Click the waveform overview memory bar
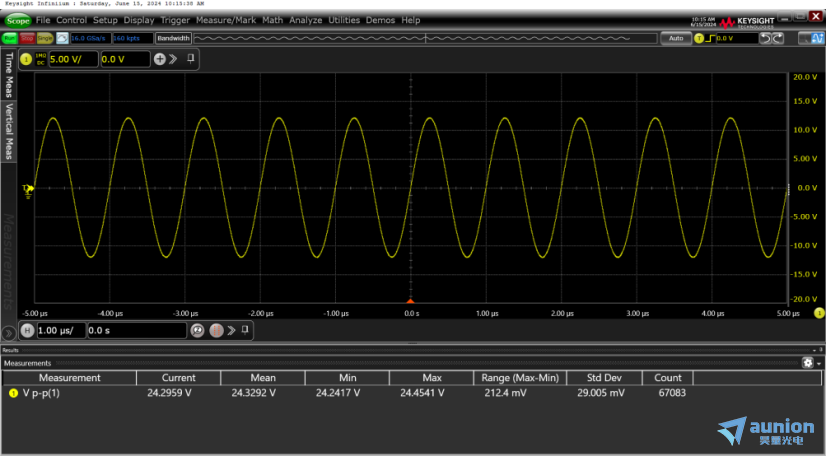The image size is (826, 456). pyautogui.click(x=425, y=38)
